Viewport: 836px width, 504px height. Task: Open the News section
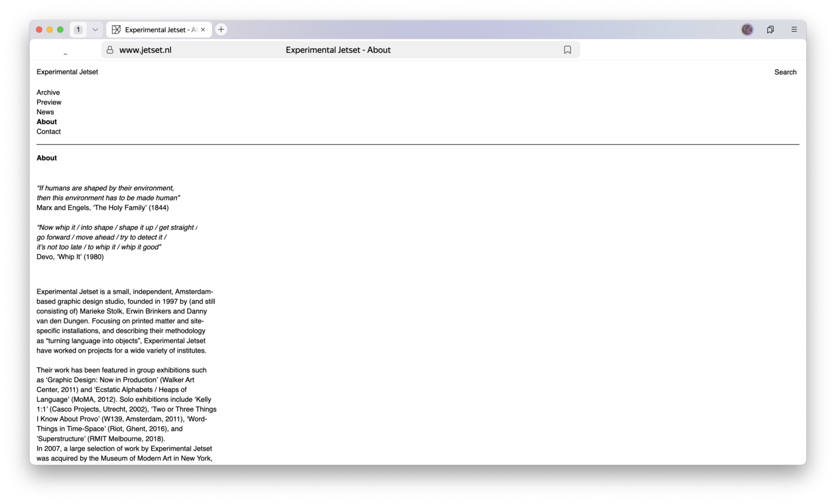[x=45, y=112]
